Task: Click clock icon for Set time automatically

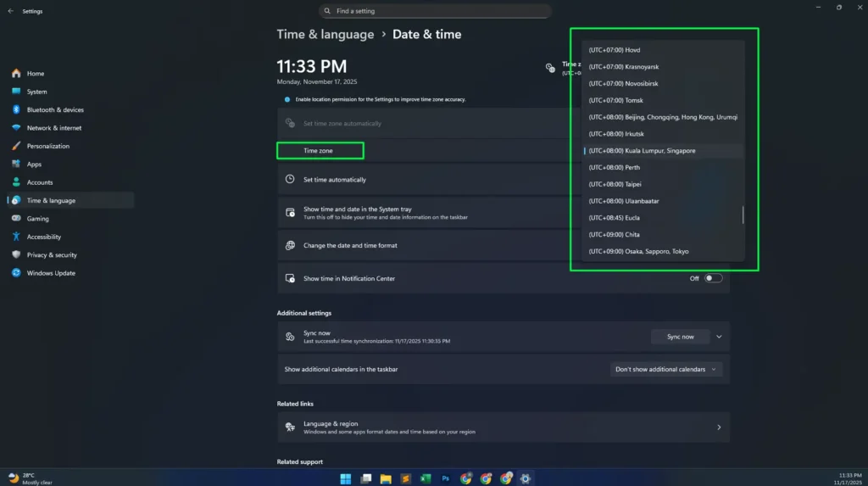Action: pos(290,179)
